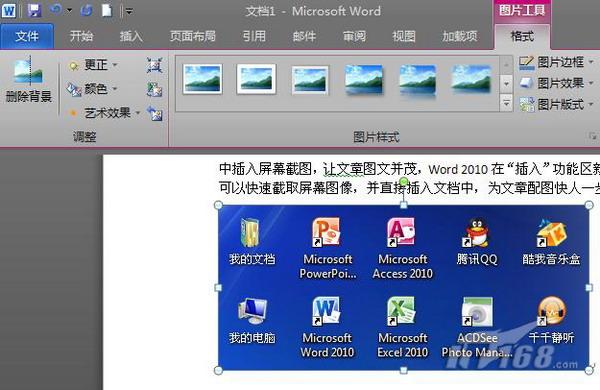Click the ACDSee Photo Manager icon
The height and width of the screenshot is (390, 600).
tap(477, 312)
